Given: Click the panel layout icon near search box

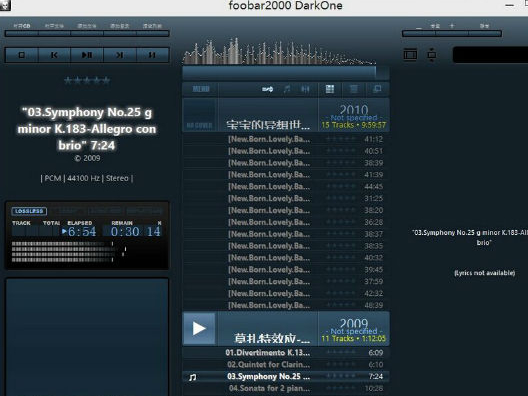Looking at the screenshot, I should click(410, 55).
